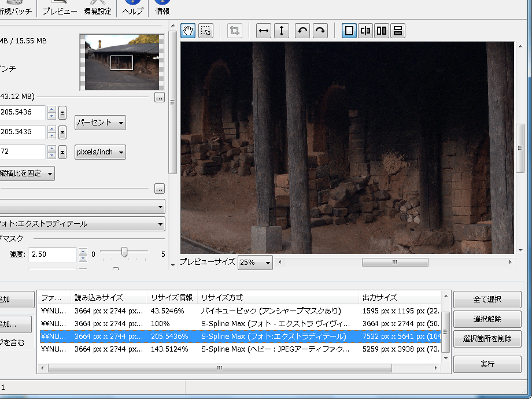Switch to top-bottom stacked preview view
Viewport: 532px width, 399px height.
click(x=398, y=31)
